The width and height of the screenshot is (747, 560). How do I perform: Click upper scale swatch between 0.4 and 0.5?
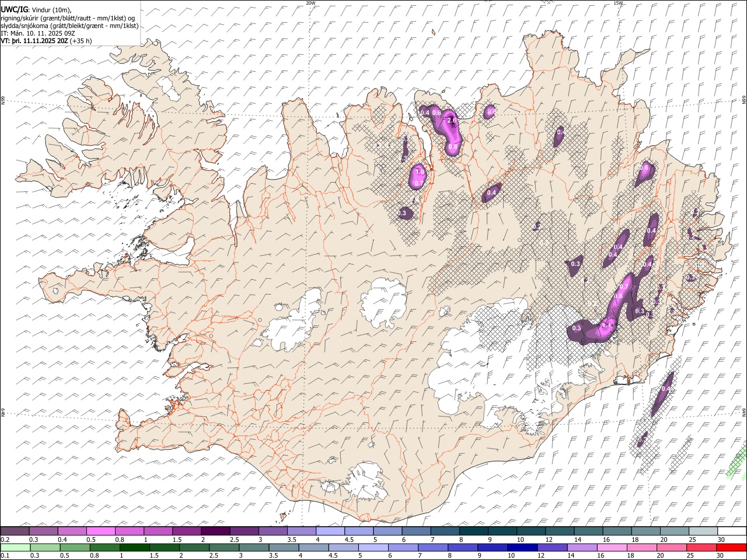[x=72, y=531]
